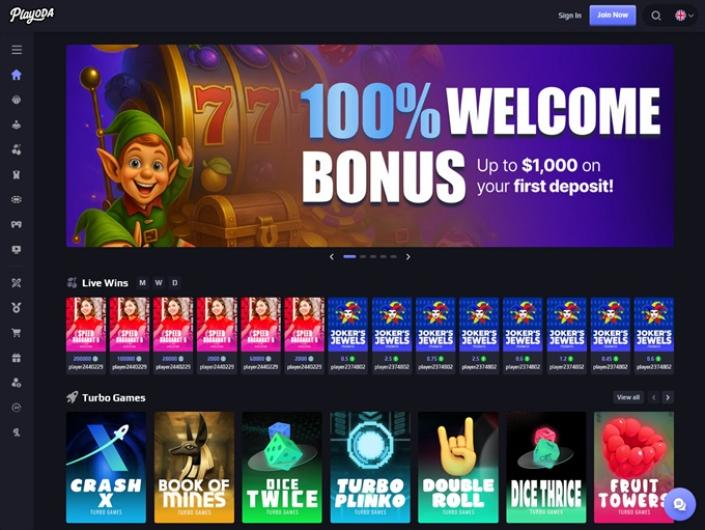Toggle Live Wins monthly filter M
The height and width of the screenshot is (530, 705).
[x=143, y=283]
